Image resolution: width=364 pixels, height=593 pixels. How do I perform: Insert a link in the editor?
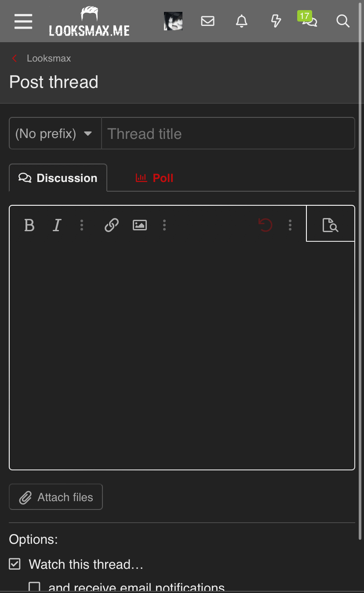112,226
